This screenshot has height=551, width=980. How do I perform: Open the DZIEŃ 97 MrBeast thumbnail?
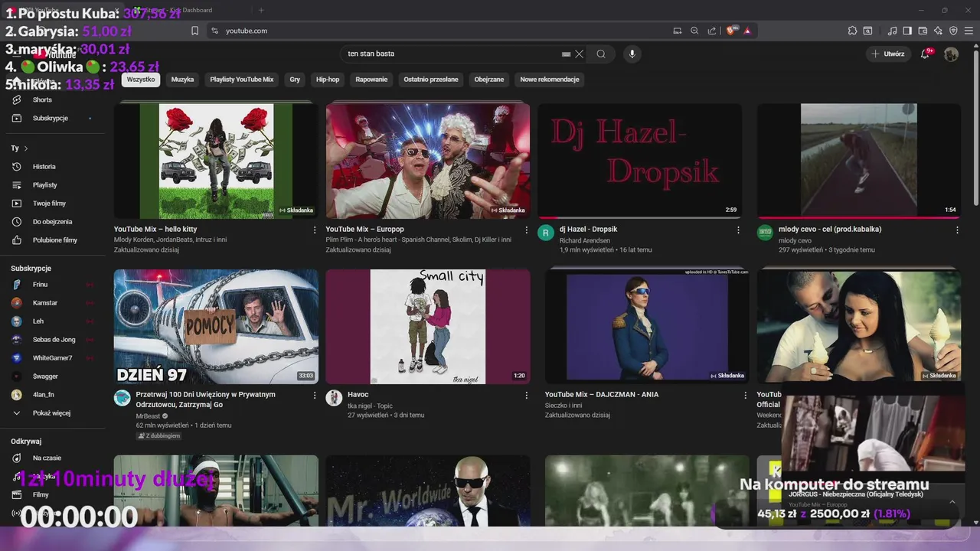pos(216,326)
